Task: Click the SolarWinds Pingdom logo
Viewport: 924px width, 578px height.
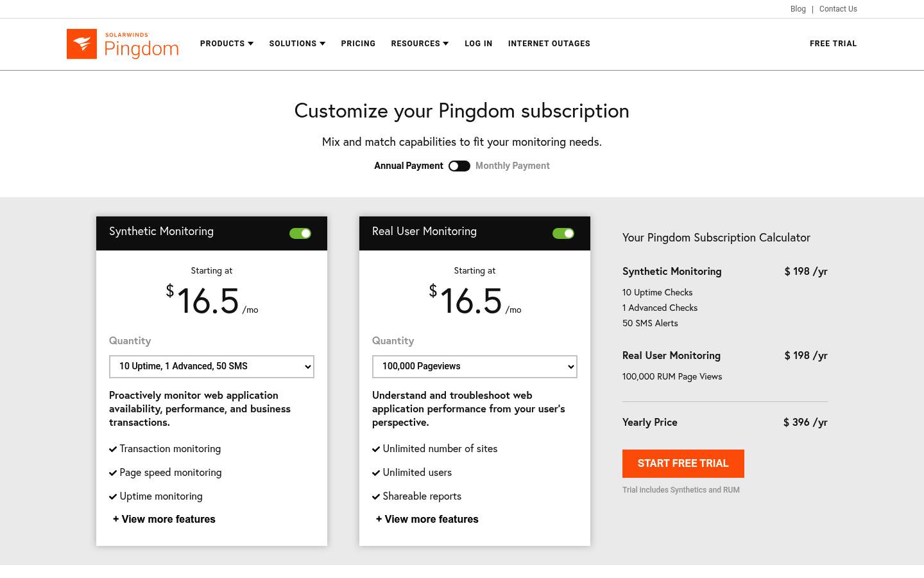Action: tap(123, 44)
